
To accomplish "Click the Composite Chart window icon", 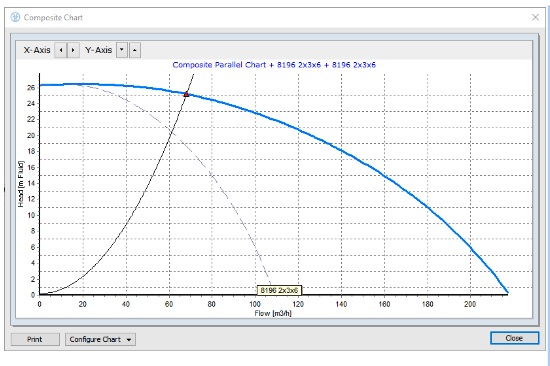I will click(x=15, y=17).
